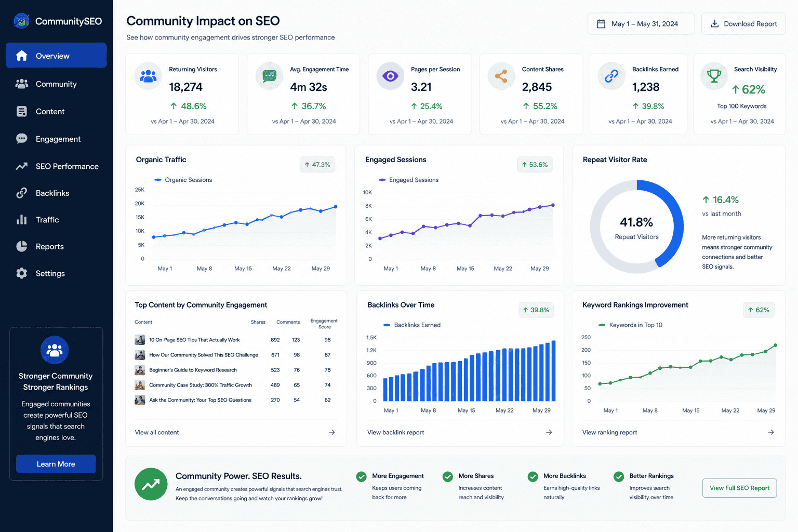Click the SEO Performance trend icon
798x532 pixels.
pos(22,166)
